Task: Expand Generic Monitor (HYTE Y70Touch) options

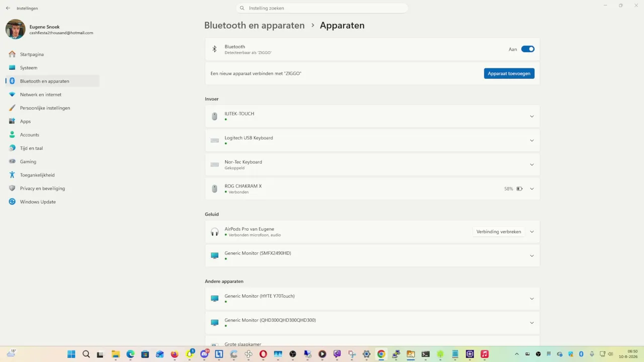Action: (x=532, y=299)
